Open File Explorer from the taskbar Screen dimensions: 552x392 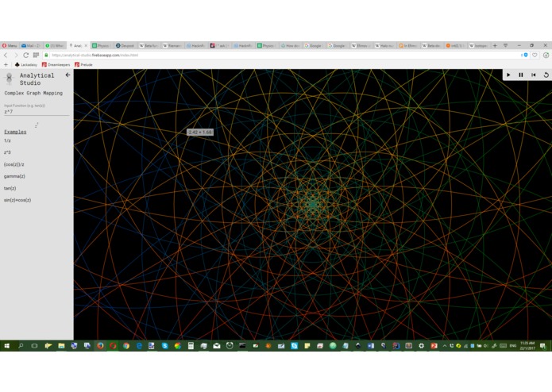(x=61, y=346)
